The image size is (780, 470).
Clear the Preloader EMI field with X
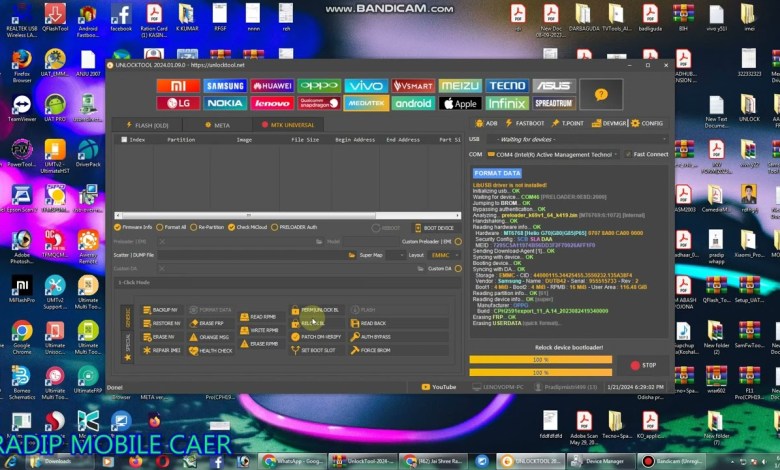pyautogui.click(x=162, y=242)
